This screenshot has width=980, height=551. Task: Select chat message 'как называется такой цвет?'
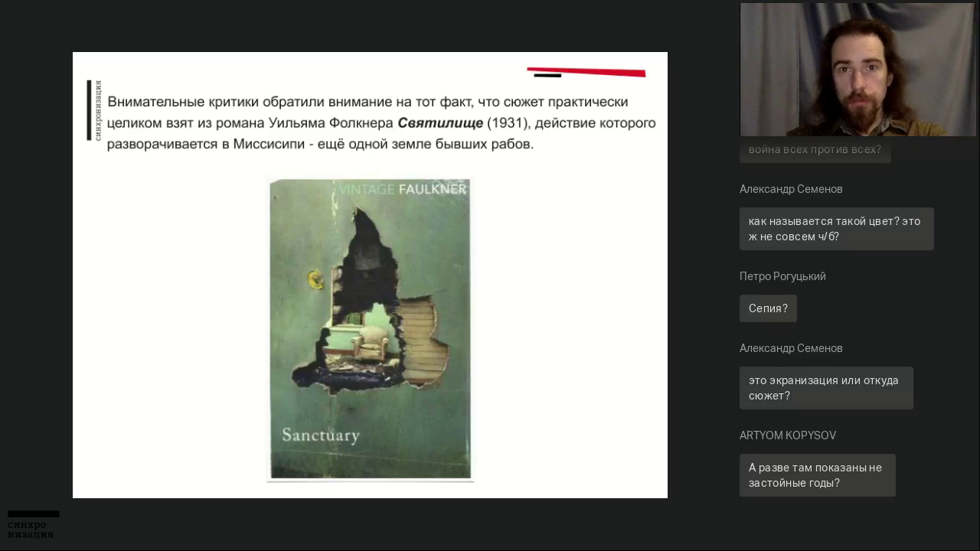[836, 229]
